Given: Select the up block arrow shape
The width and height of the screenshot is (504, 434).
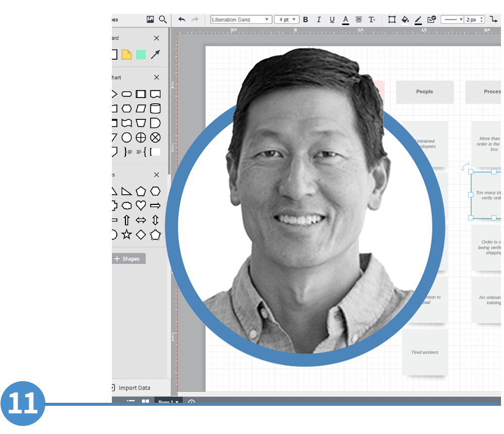Looking at the screenshot, I should (127, 220).
